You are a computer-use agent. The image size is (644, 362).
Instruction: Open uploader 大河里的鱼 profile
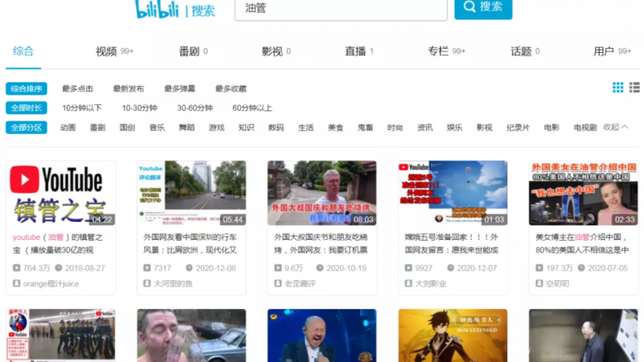pyautogui.click(x=173, y=283)
